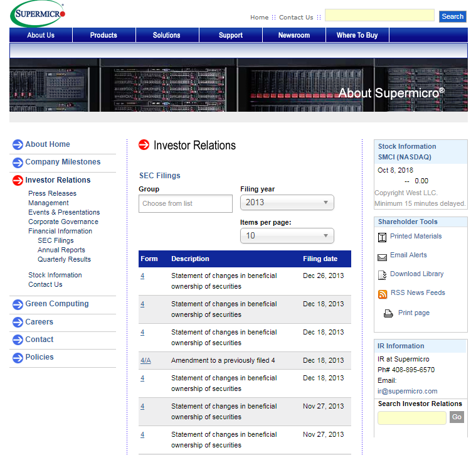Image resolution: width=476 pixels, height=455 pixels.
Task: Click the Policies arrow icon
Action: coord(18,358)
